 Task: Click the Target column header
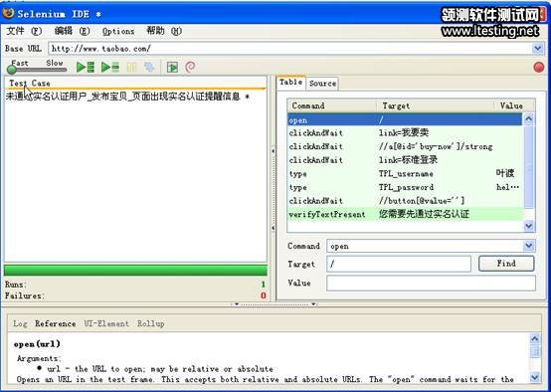coord(435,105)
